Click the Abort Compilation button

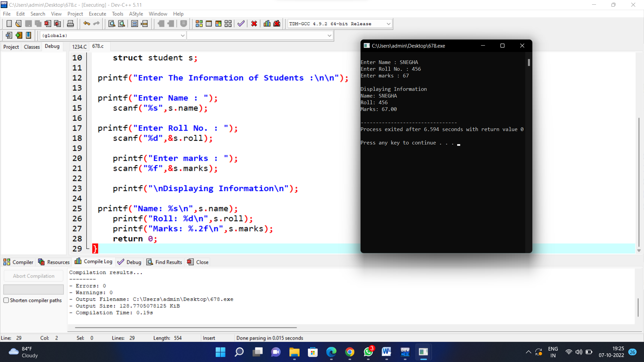point(34,276)
